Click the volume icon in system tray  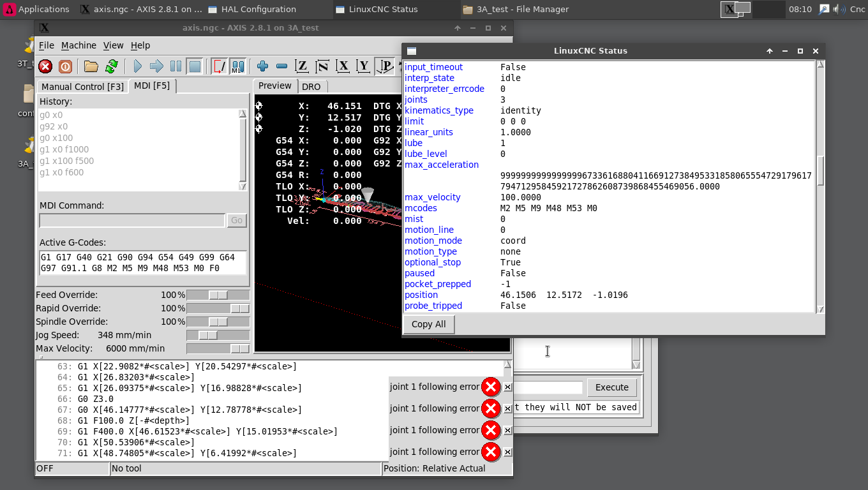click(x=841, y=9)
